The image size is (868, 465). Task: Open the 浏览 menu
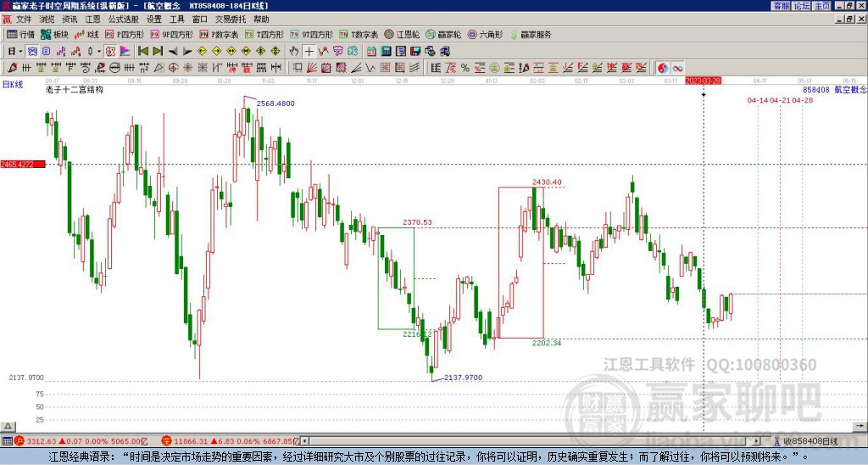[47, 20]
